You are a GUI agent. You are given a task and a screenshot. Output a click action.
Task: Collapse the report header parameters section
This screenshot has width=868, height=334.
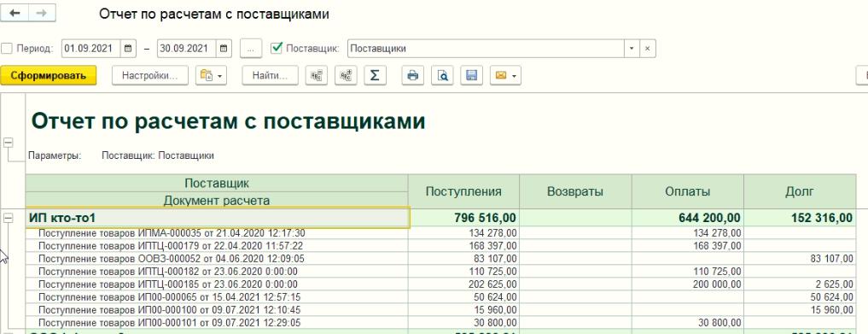(x=9, y=143)
